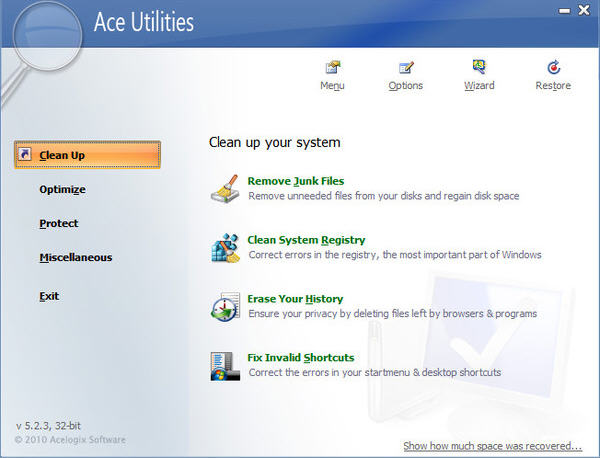The image size is (600, 458).
Task: Close the Ace Utilities window
Action: [x=584, y=10]
